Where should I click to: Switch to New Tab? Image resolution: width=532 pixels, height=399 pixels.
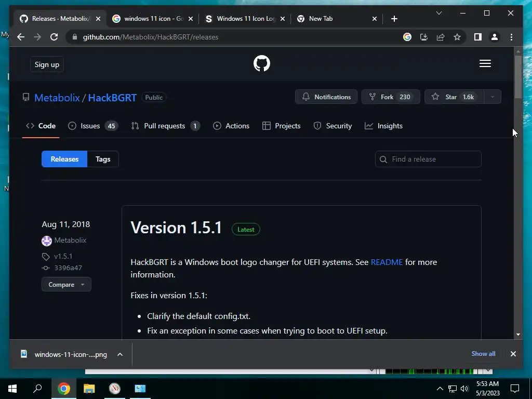coord(337,19)
